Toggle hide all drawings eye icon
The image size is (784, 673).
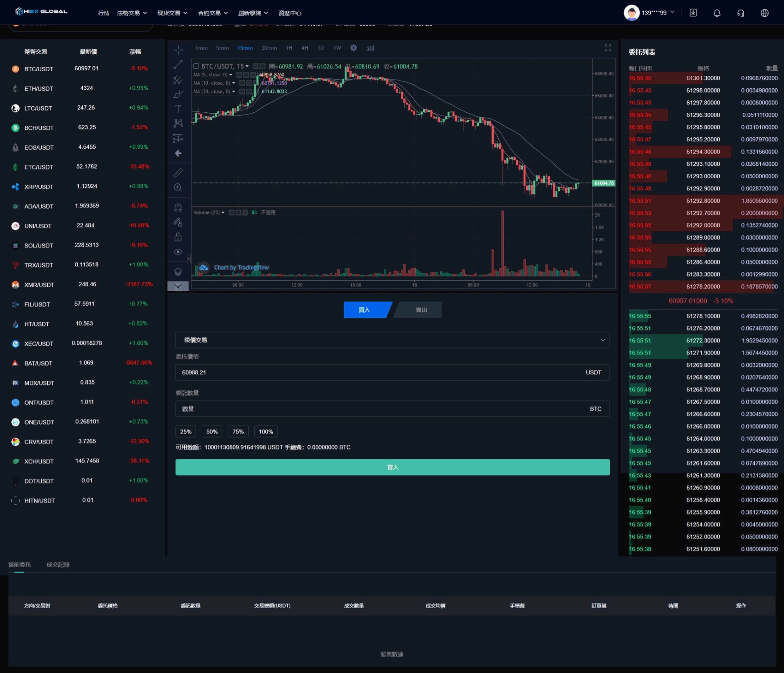178,252
